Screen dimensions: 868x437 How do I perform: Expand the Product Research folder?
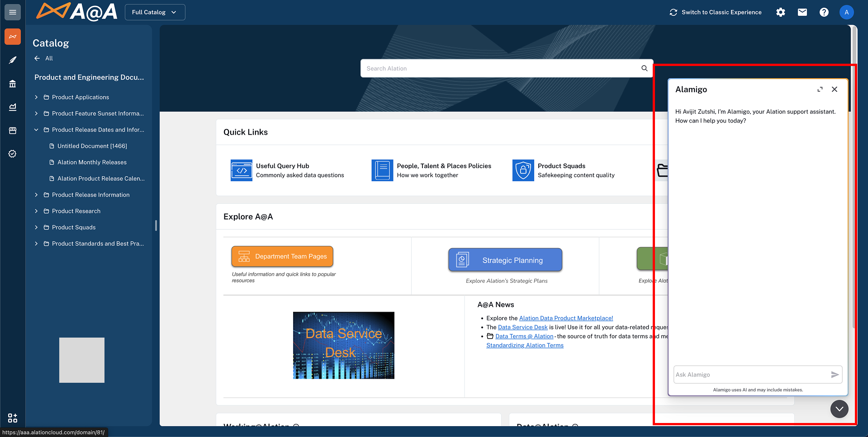point(36,211)
